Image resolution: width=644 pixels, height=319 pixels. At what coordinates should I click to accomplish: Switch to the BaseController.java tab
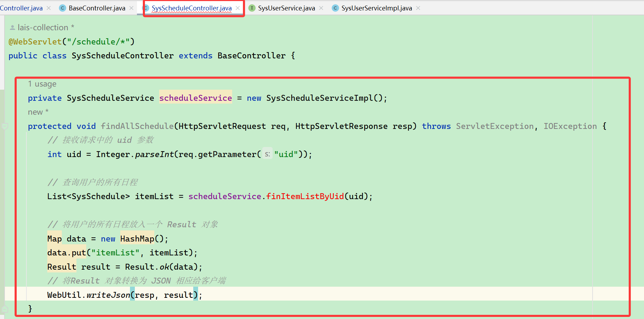tap(97, 8)
